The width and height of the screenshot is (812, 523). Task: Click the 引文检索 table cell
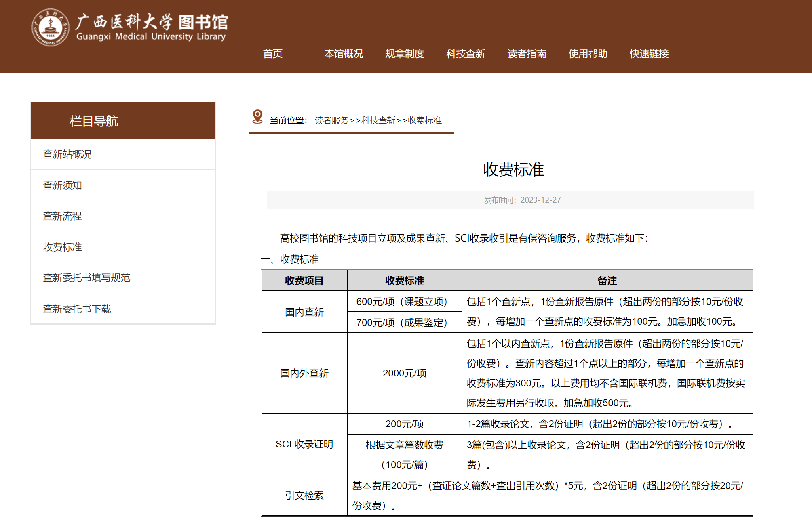pyautogui.click(x=304, y=496)
